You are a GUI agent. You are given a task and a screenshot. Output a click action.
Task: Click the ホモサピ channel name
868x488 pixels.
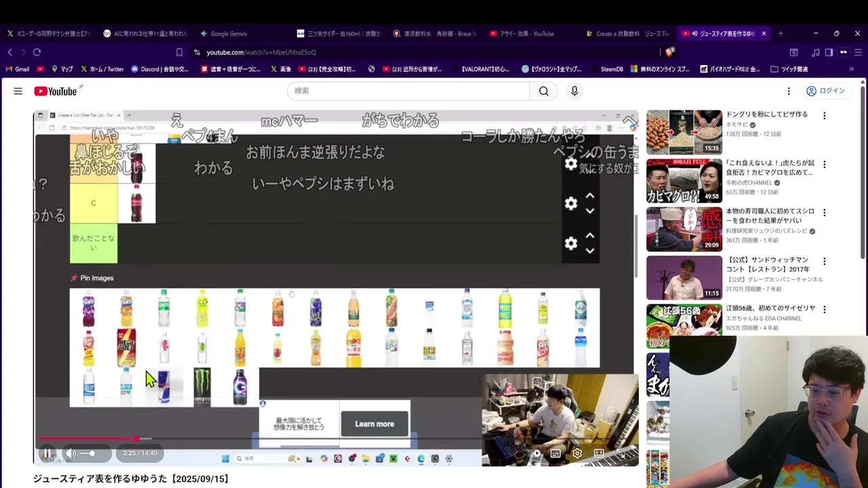point(736,125)
